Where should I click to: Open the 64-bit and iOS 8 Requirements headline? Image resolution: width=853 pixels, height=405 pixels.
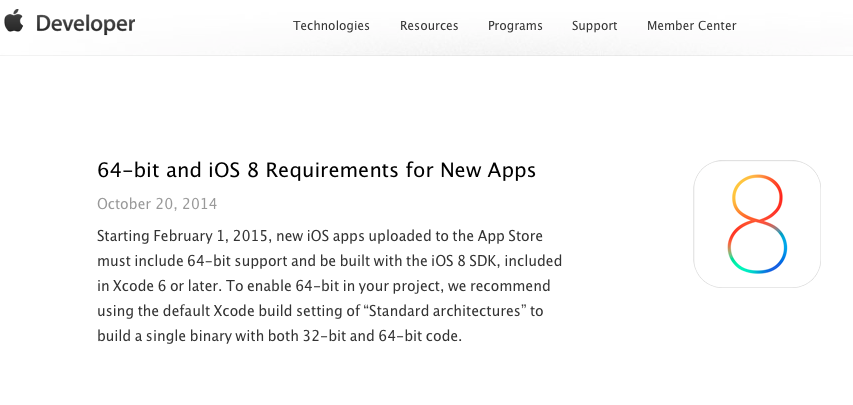pos(316,170)
